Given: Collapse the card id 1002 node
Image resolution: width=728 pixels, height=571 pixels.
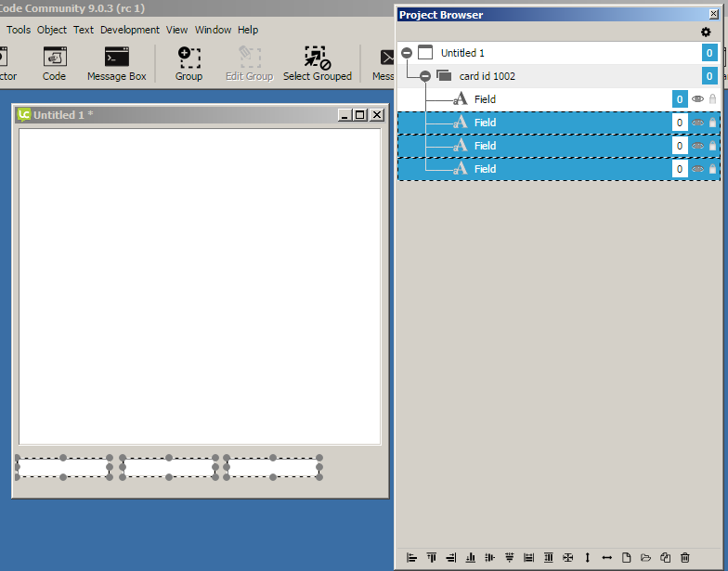Looking at the screenshot, I should pyautogui.click(x=425, y=76).
